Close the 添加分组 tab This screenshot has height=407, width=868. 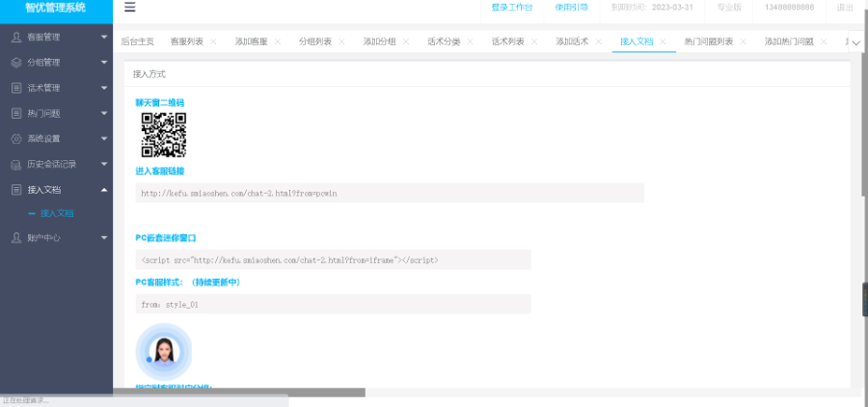(406, 41)
